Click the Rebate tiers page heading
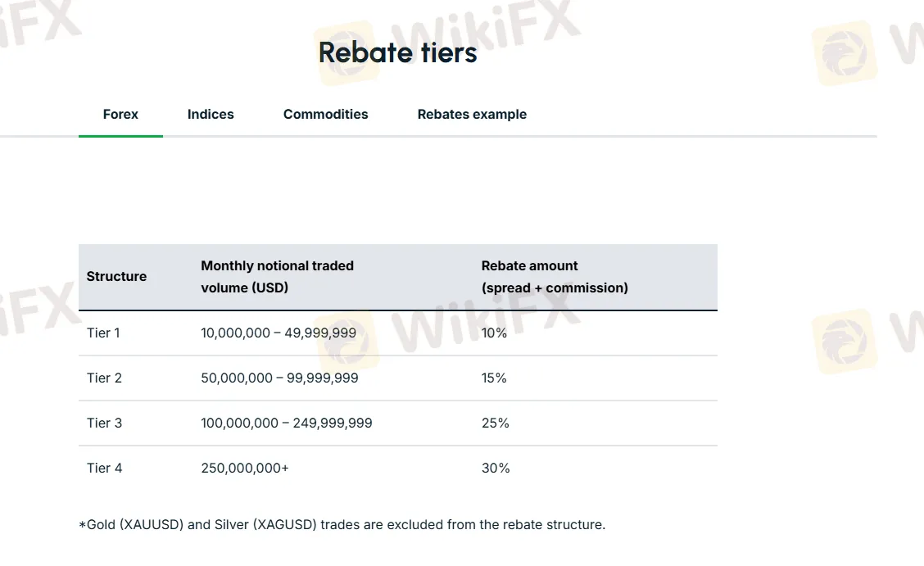 [x=397, y=52]
